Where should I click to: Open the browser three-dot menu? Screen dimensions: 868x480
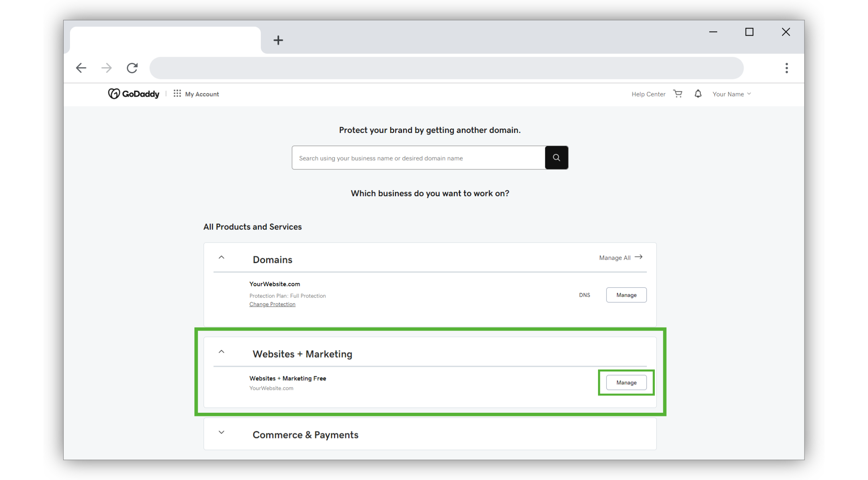[x=786, y=68]
